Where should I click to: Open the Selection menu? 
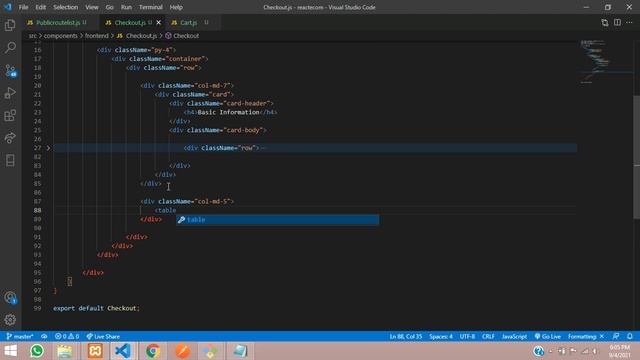click(x=65, y=7)
